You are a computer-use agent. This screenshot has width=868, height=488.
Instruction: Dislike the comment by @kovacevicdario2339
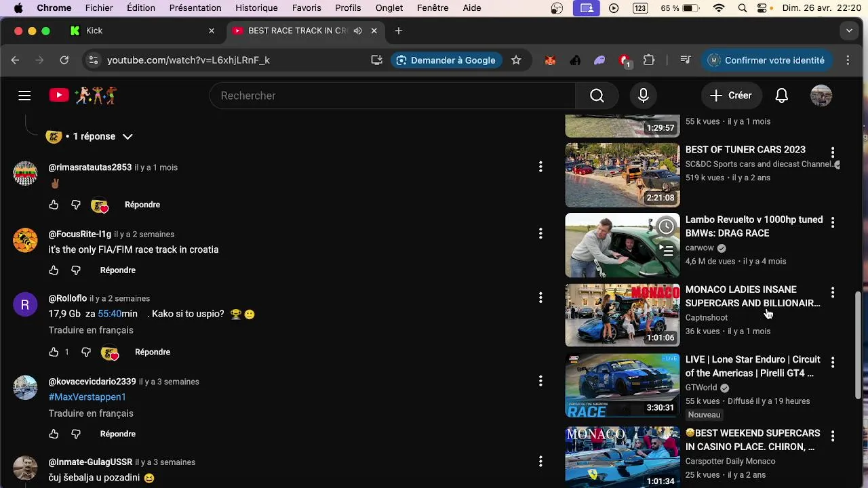(76, 434)
